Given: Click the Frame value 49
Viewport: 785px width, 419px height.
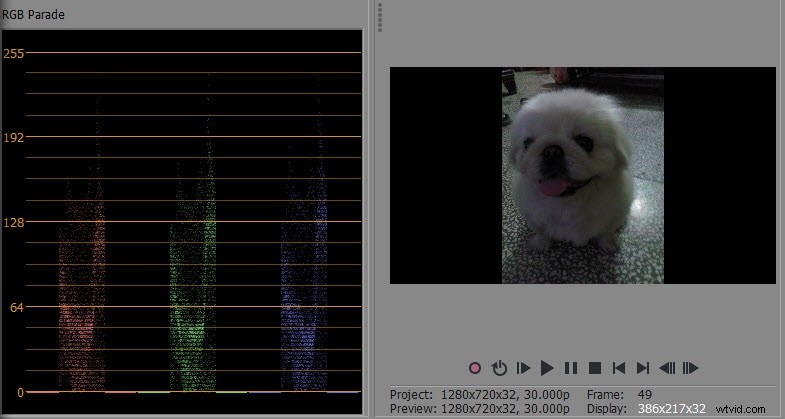Looking at the screenshot, I should coord(646,394).
